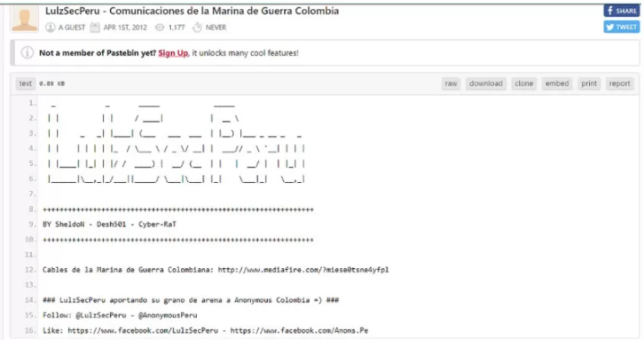The width and height of the screenshot is (644, 340).
Task: Click the expiration clock icon beside NEVER
Action: [x=197, y=28]
